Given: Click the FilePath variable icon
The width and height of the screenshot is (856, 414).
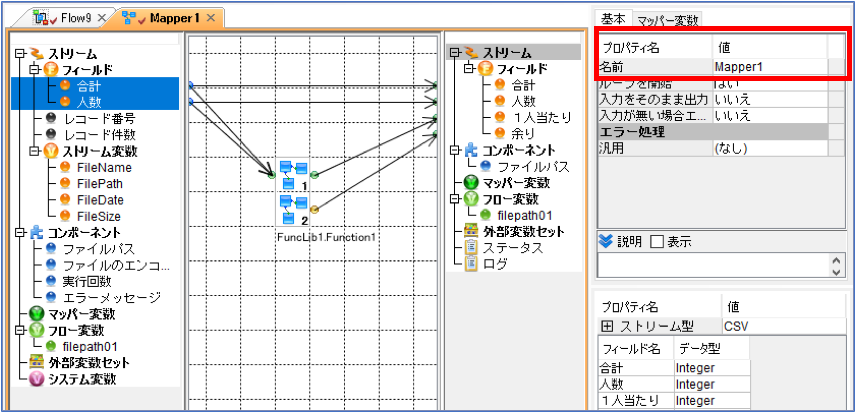Looking at the screenshot, I should pos(65,184).
